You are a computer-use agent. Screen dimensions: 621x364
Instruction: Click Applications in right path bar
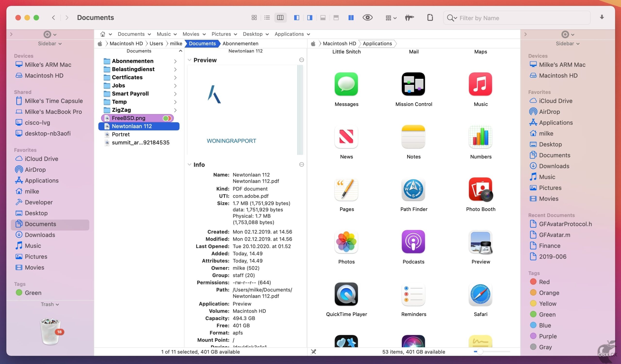[x=377, y=44]
